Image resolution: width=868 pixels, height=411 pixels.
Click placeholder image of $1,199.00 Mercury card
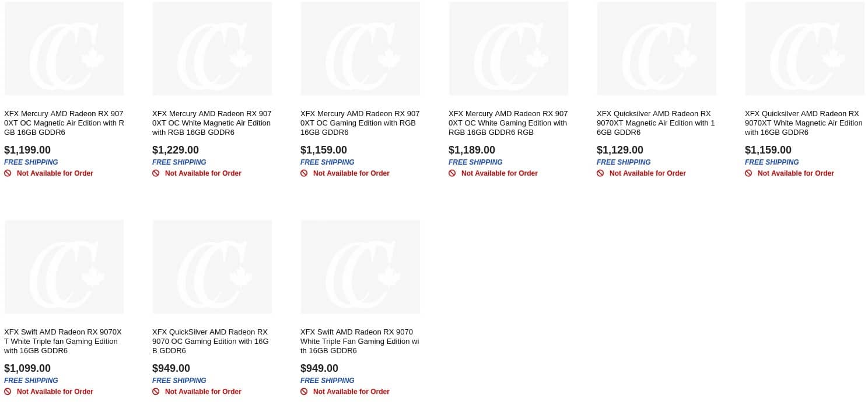pos(64,48)
